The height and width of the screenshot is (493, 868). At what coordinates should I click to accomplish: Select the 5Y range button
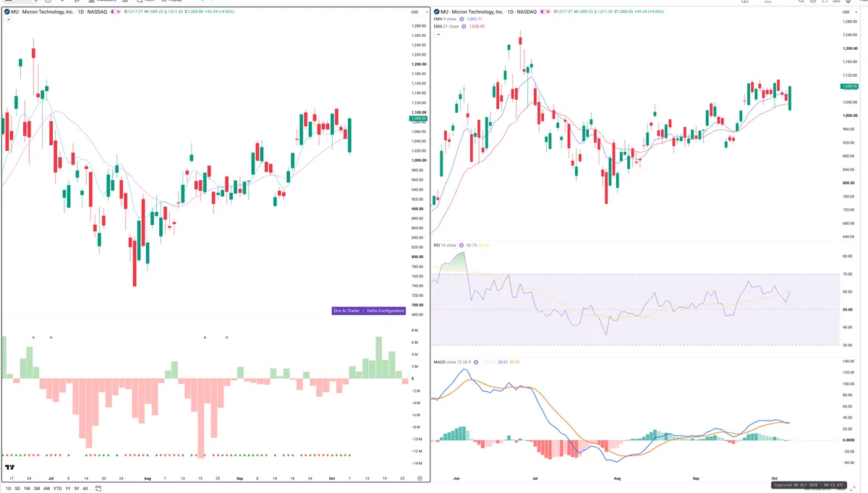(76, 489)
